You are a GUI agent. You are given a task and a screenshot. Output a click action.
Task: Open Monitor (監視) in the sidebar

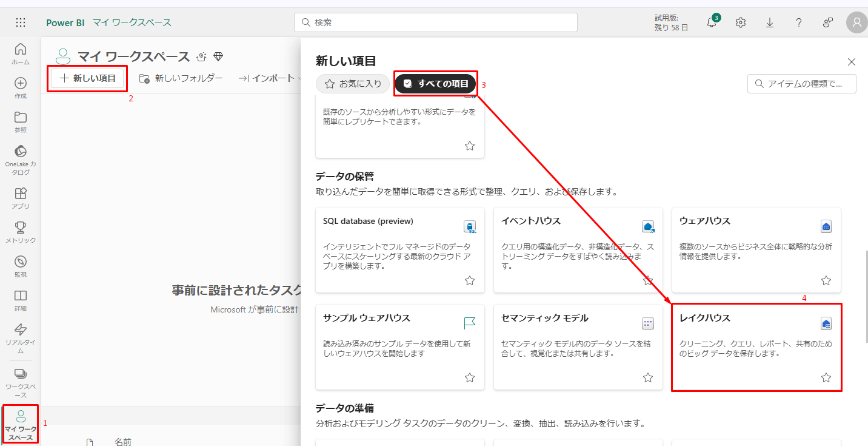pyautogui.click(x=21, y=266)
